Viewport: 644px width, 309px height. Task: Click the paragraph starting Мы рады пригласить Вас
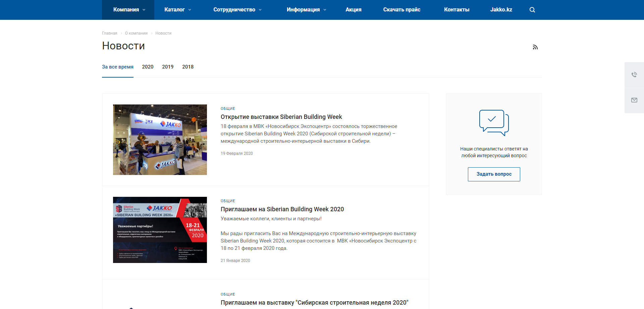(319, 241)
